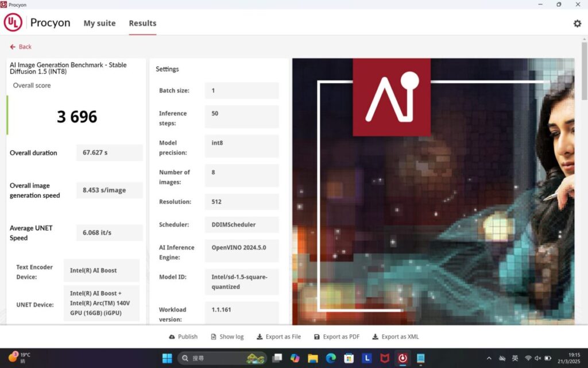This screenshot has width=588, height=368.
Task: Click the Settings panel heading
Action: [x=167, y=69]
